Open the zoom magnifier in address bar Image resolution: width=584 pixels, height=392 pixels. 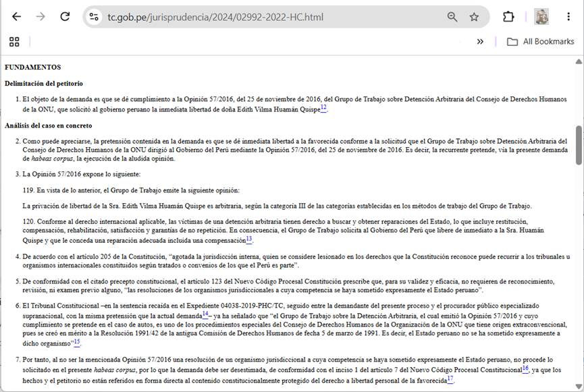pyautogui.click(x=452, y=17)
